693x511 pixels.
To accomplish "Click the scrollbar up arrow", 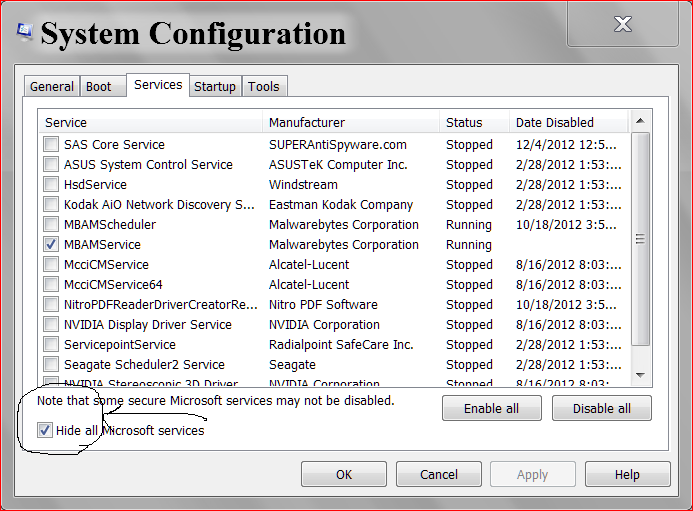I will click(640, 121).
